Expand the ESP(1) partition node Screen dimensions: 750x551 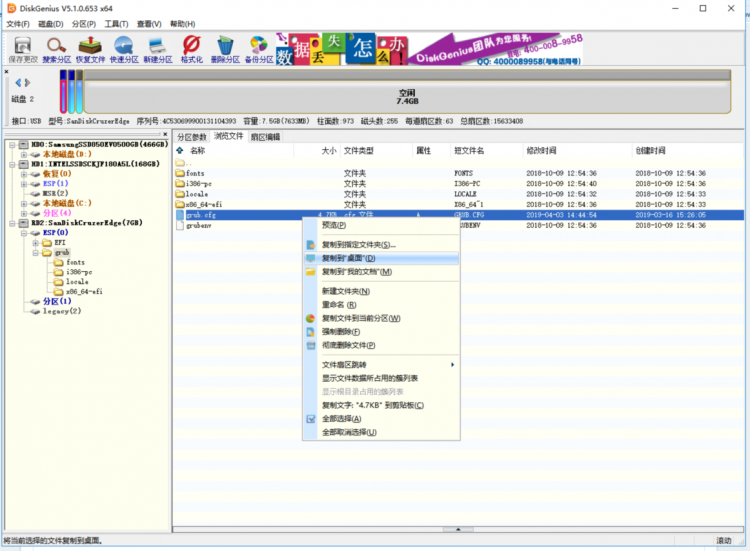23,184
